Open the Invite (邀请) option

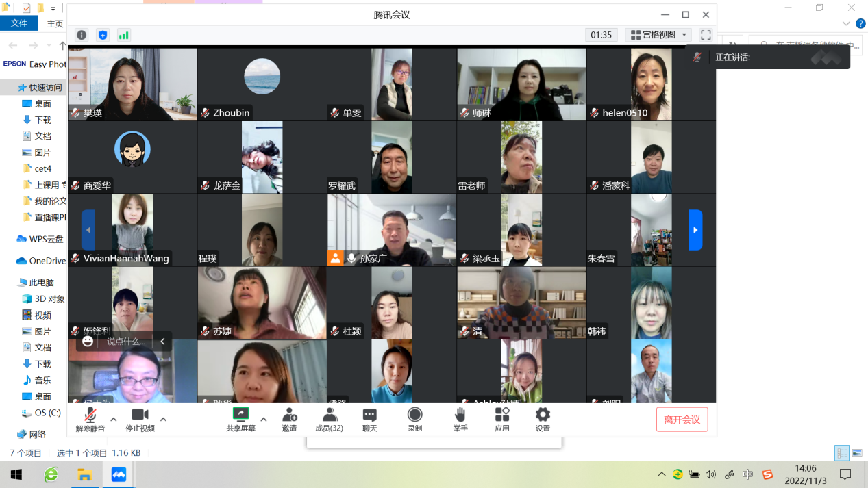click(x=289, y=420)
